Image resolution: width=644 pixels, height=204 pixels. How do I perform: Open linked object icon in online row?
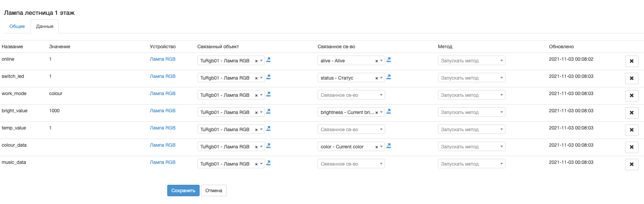click(x=268, y=60)
